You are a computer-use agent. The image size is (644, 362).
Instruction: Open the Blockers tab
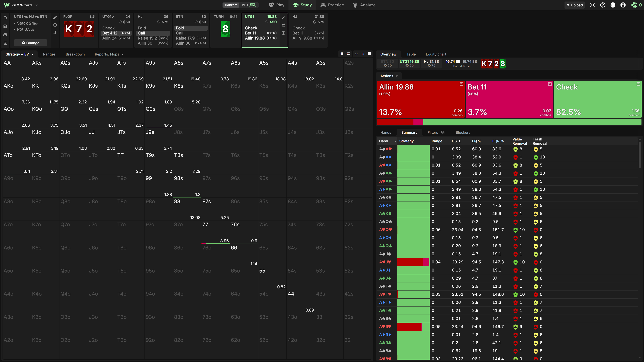pyautogui.click(x=463, y=132)
